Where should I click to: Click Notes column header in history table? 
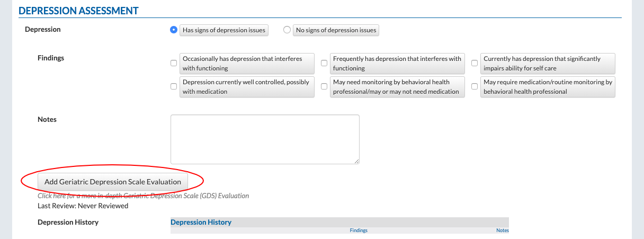point(502,231)
